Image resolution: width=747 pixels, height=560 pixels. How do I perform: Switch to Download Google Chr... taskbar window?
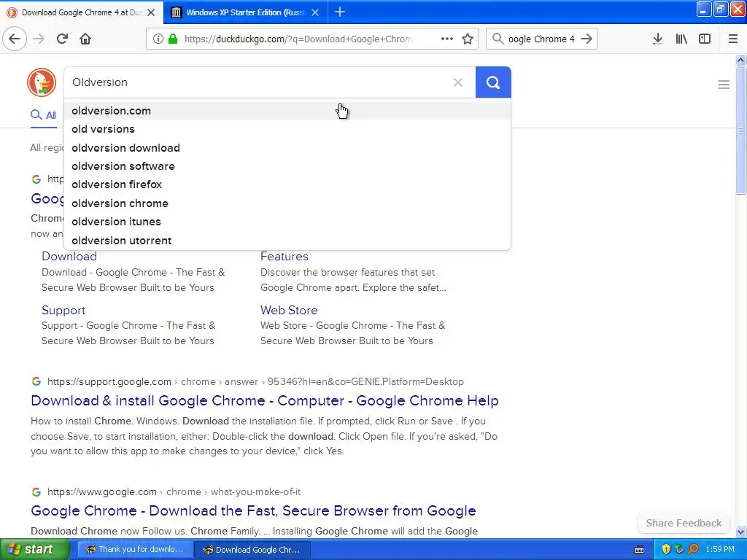[252, 549]
